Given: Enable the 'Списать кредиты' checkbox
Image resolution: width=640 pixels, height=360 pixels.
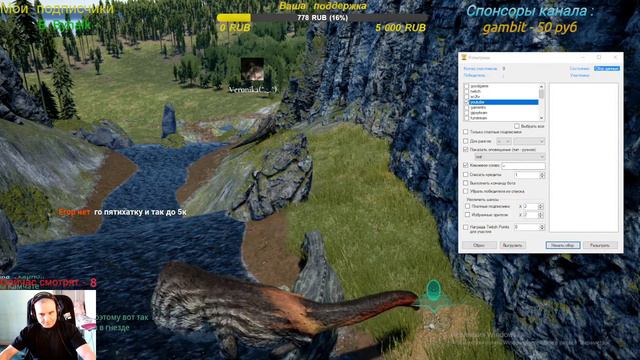Looking at the screenshot, I should [x=466, y=175].
